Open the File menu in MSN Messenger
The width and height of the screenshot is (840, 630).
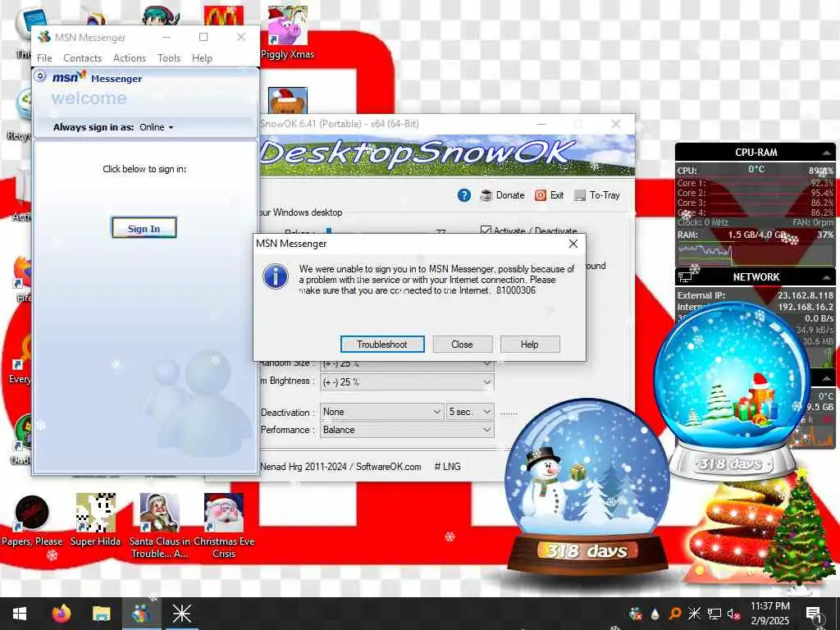click(44, 58)
